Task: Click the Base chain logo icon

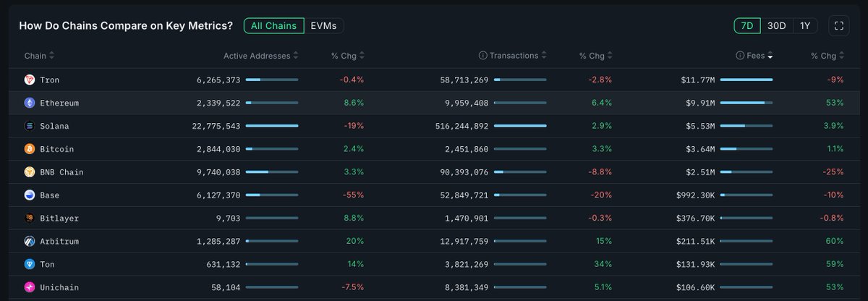Action: tap(30, 195)
